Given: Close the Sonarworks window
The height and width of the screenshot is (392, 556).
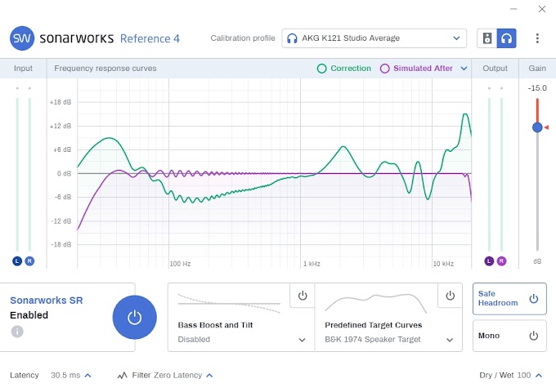Looking at the screenshot, I should tap(542, 9).
